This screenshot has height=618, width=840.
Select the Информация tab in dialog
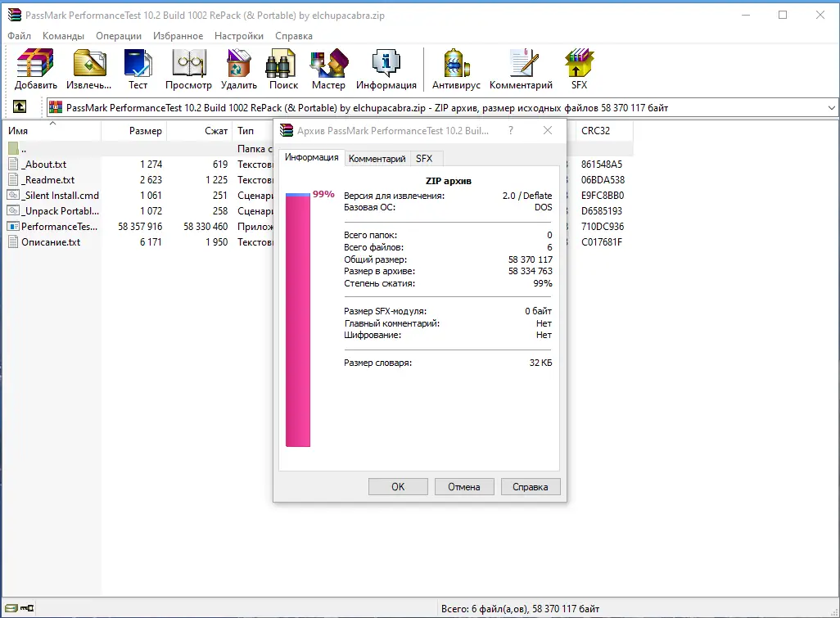[x=311, y=157]
